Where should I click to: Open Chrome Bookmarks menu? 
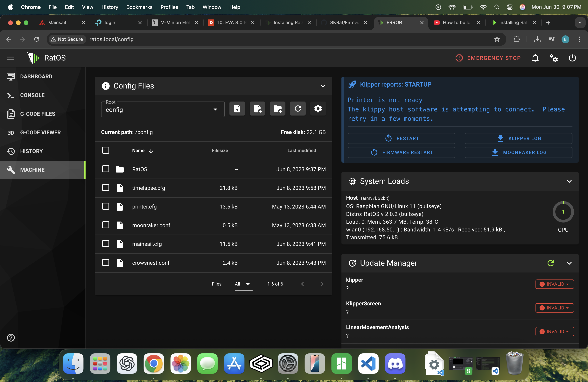139,7
